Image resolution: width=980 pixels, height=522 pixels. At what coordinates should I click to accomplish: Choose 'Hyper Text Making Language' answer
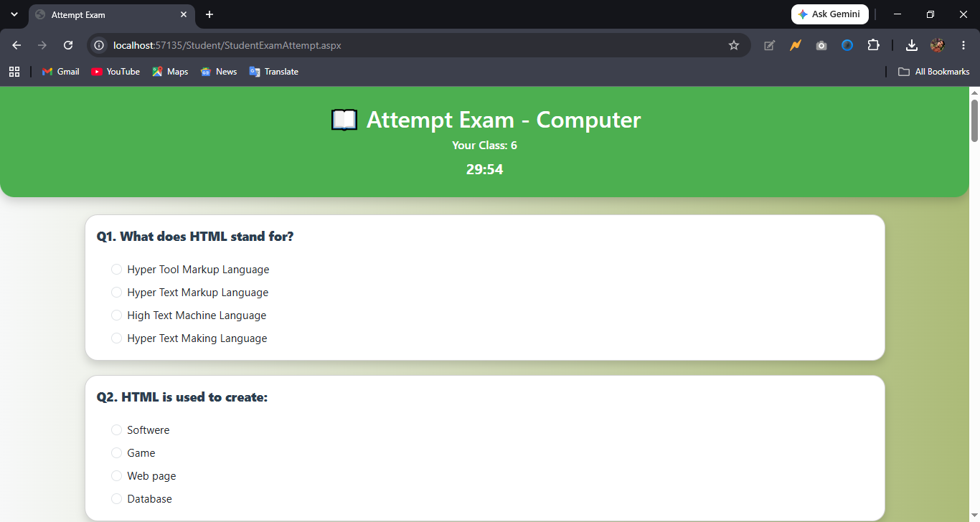click(116, 338)
